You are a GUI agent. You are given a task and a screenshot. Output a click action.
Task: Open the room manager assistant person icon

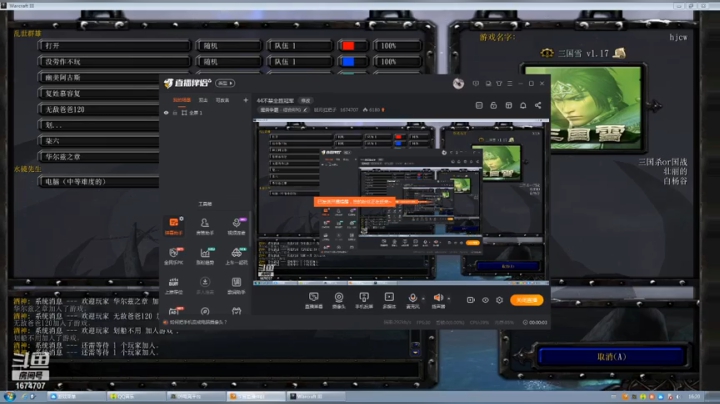coord(205,226)
